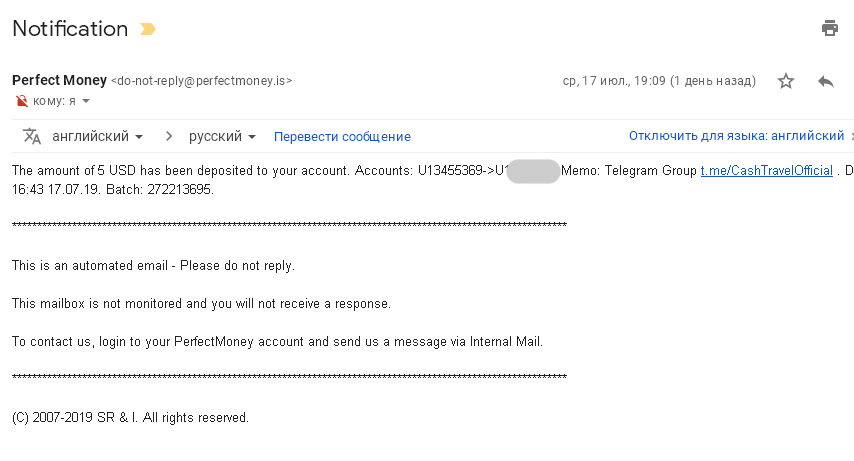This screenshot has width=854, height=461.
Task: Open the source language dropdown английский
Action: (97, 136)
